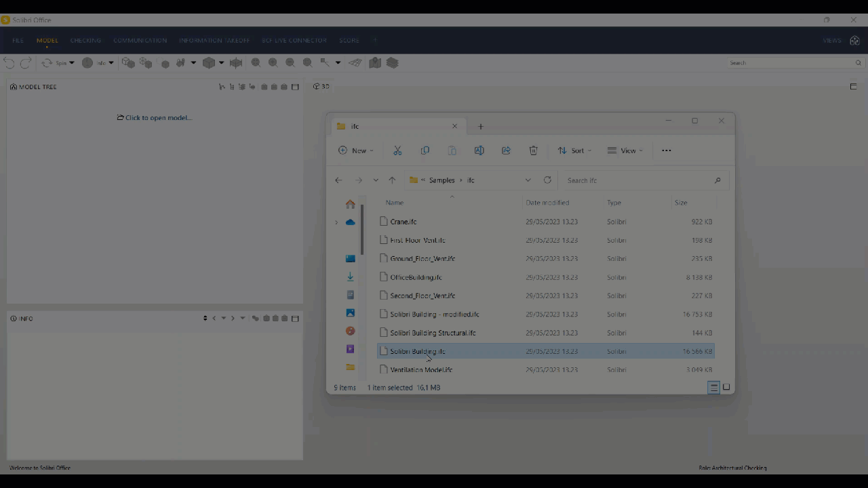Click the Home icon in Explorer sidebar
This screenshot has width=868, height=488.
(x=350, y=204)
